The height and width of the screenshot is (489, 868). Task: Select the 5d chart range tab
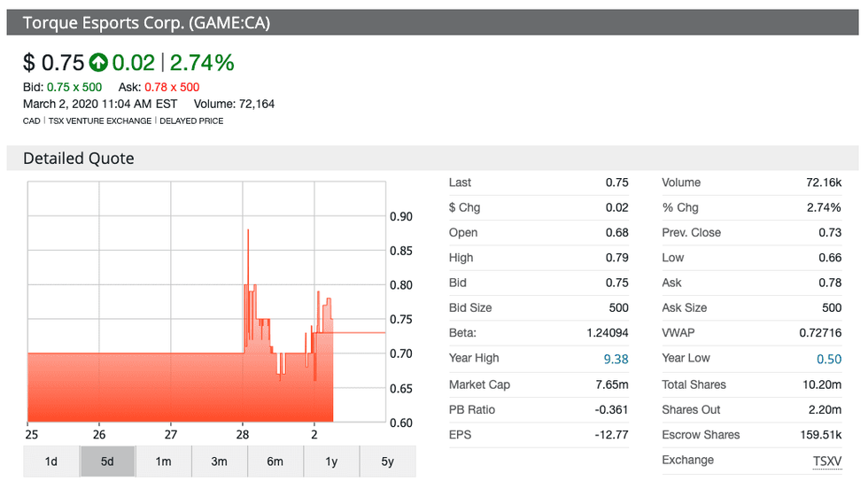[107, 462]
